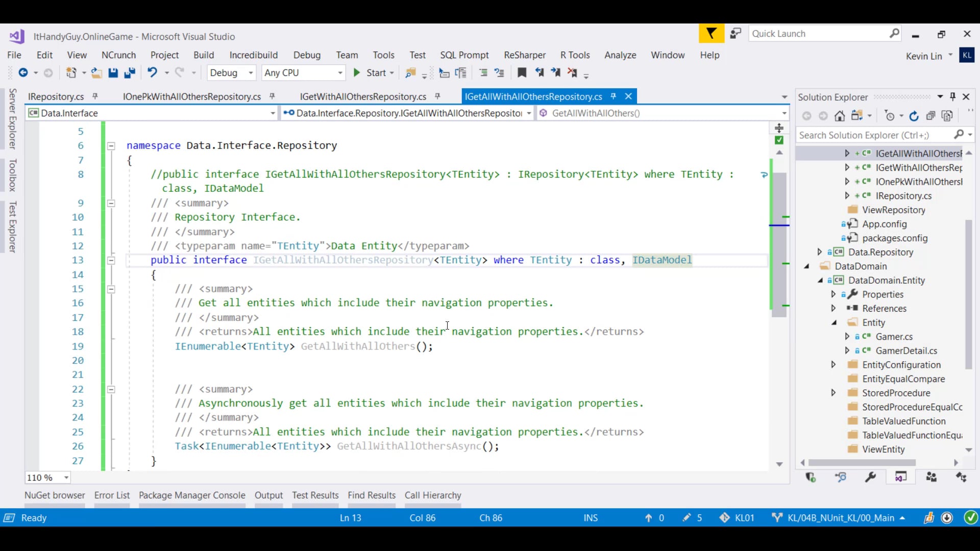Open the Undo toolbar icon
The image size is (980, 551).
tap(153, 72)
